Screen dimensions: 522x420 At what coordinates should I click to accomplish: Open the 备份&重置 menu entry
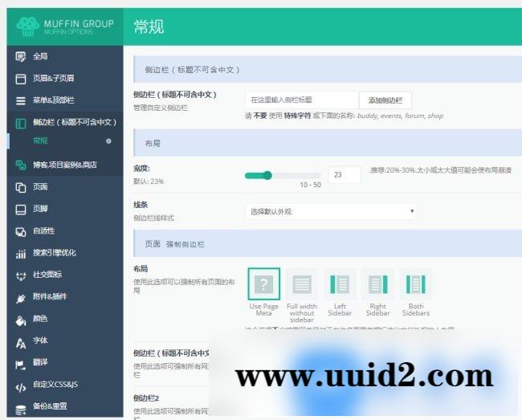50,406
